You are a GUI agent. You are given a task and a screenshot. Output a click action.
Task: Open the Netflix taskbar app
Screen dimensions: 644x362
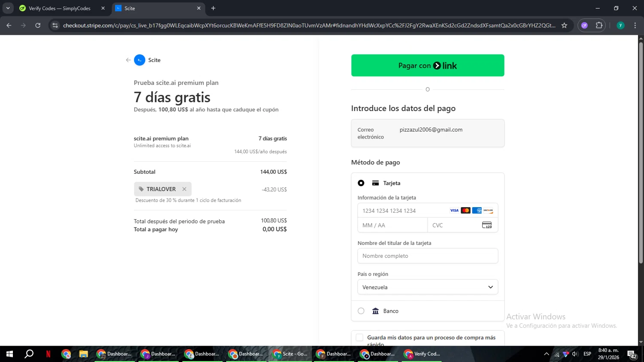[x=48, y=354]
